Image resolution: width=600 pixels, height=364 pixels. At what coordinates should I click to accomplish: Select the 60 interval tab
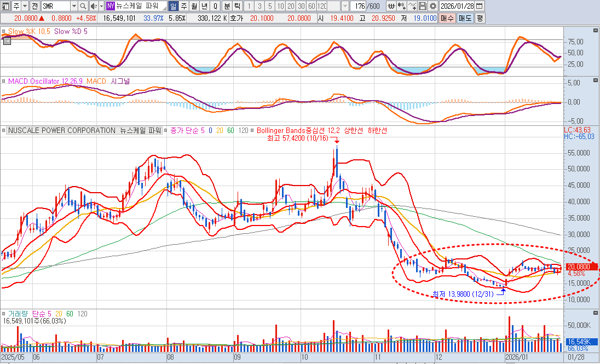pyautogui.click(x=311, y=6)
